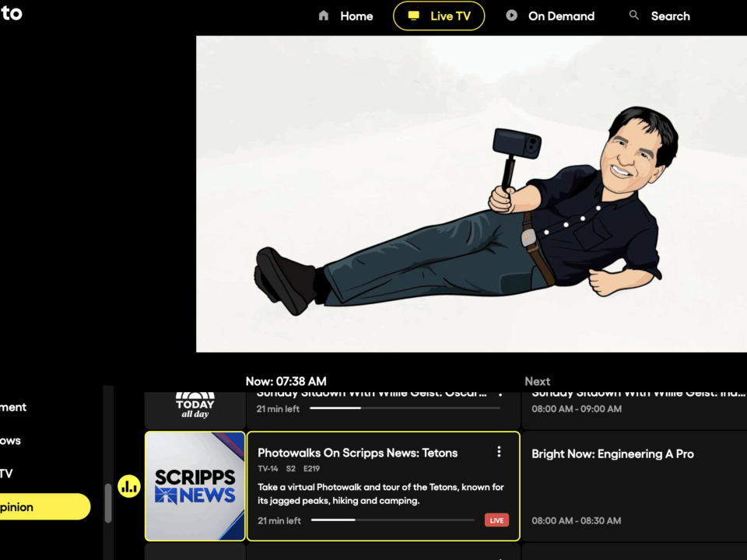
Task: Go to the Home tab
Action: 356,16
